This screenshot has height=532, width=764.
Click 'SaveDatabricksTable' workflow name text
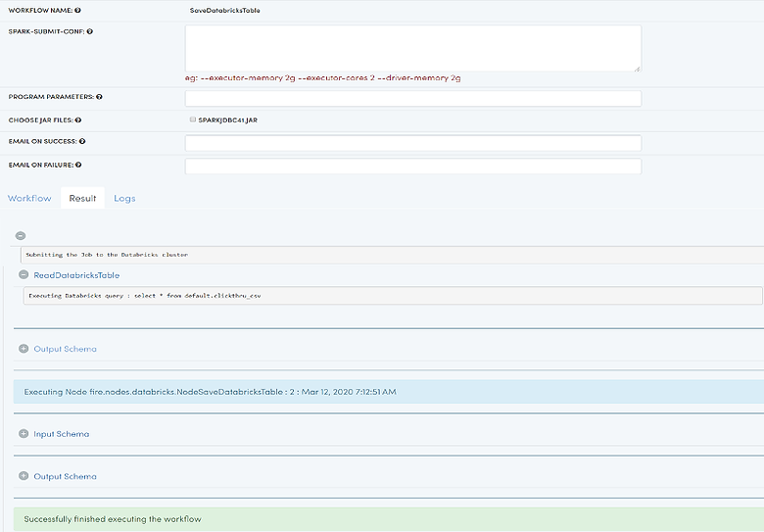tap(224, 10)
